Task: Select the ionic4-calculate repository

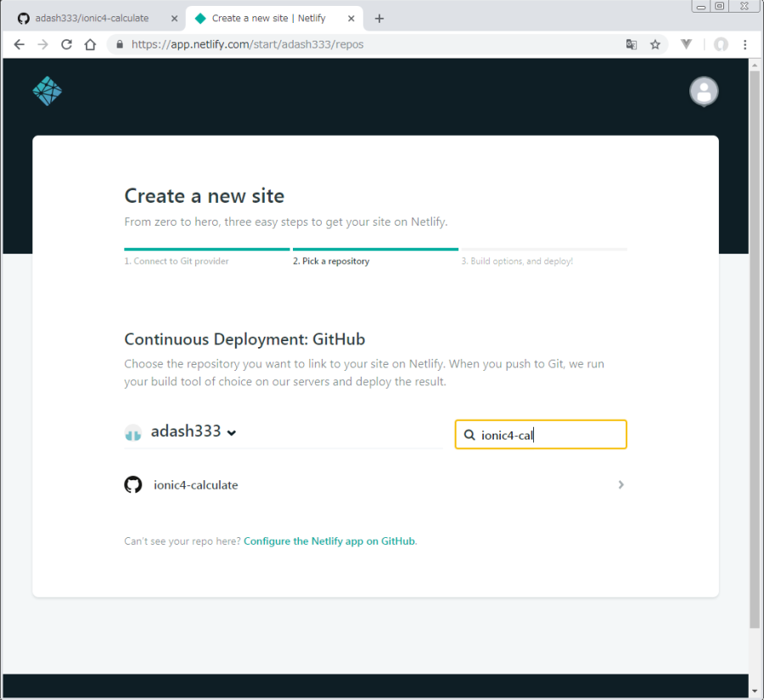Action: point(196,485)
